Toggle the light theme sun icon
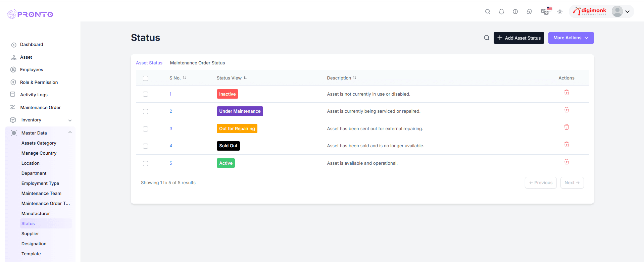The width and height of the screenshot is (644, 262). 560,11
